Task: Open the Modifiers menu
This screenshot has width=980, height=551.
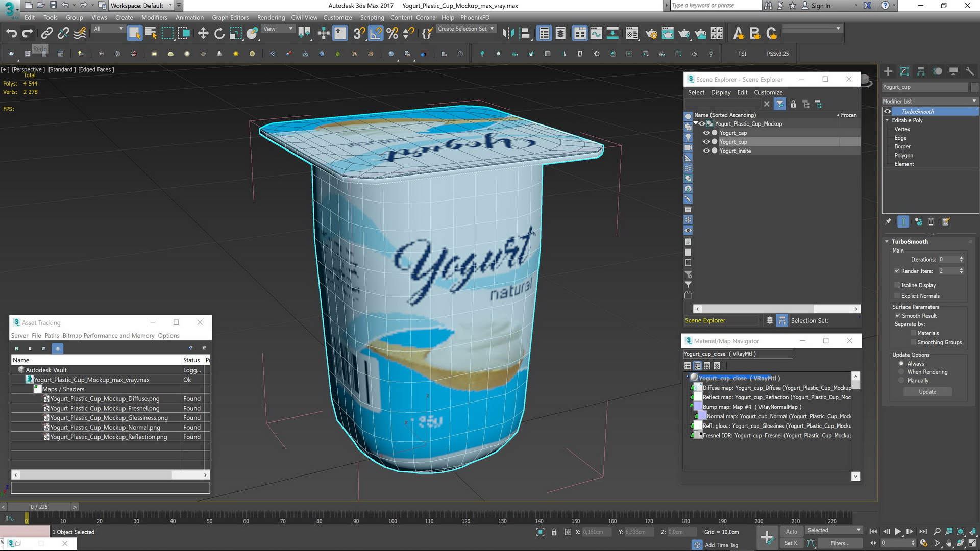Action: tap(154, 17)
